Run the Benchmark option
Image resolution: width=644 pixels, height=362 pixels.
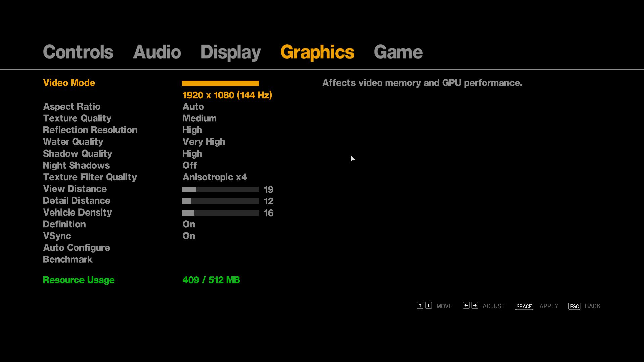coord(67,259)
